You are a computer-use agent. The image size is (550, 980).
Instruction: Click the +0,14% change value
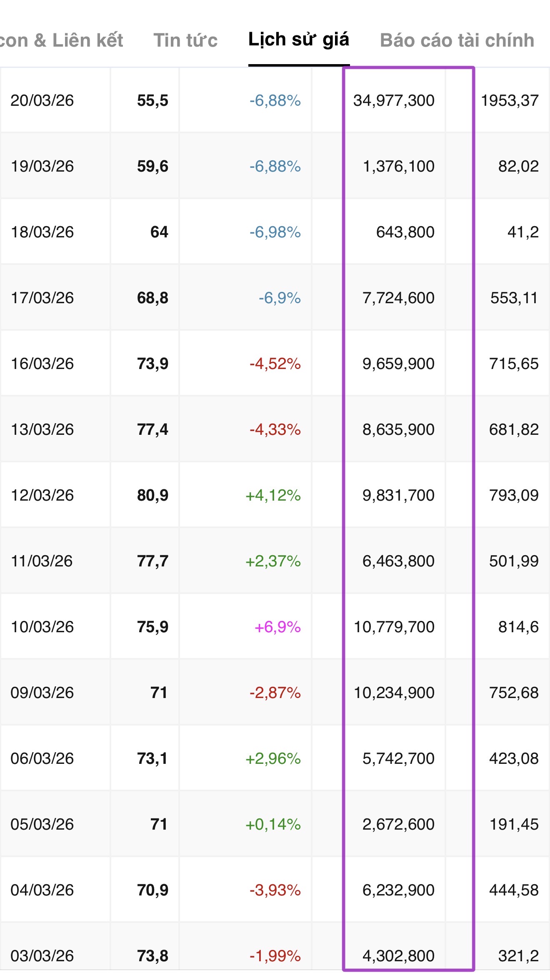coord(273,824)
